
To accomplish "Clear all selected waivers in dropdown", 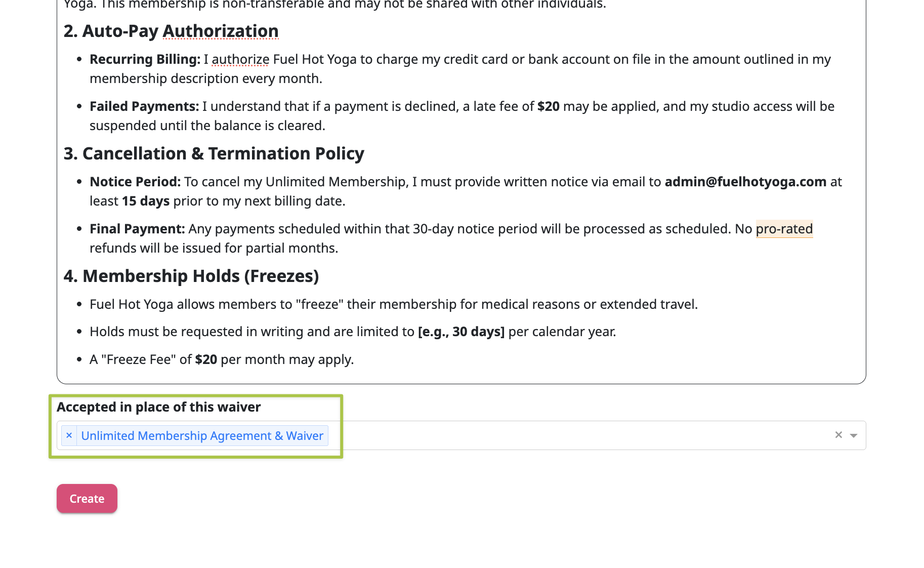I will pyautogui.click(x=838, y=435).
